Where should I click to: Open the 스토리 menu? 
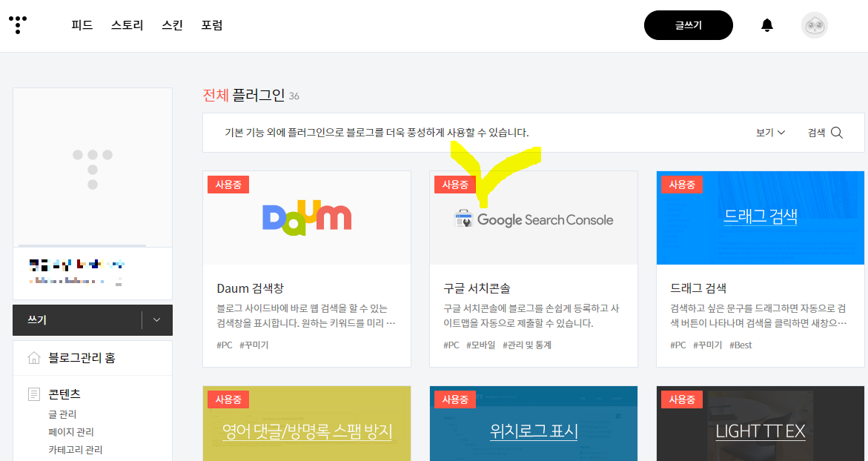tap(127, 25)
